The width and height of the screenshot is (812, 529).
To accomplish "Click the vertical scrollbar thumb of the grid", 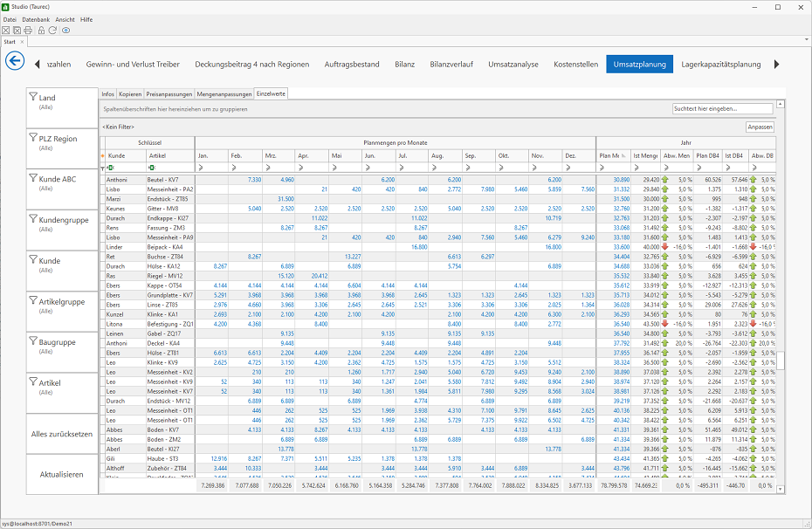I will point(781,361).
